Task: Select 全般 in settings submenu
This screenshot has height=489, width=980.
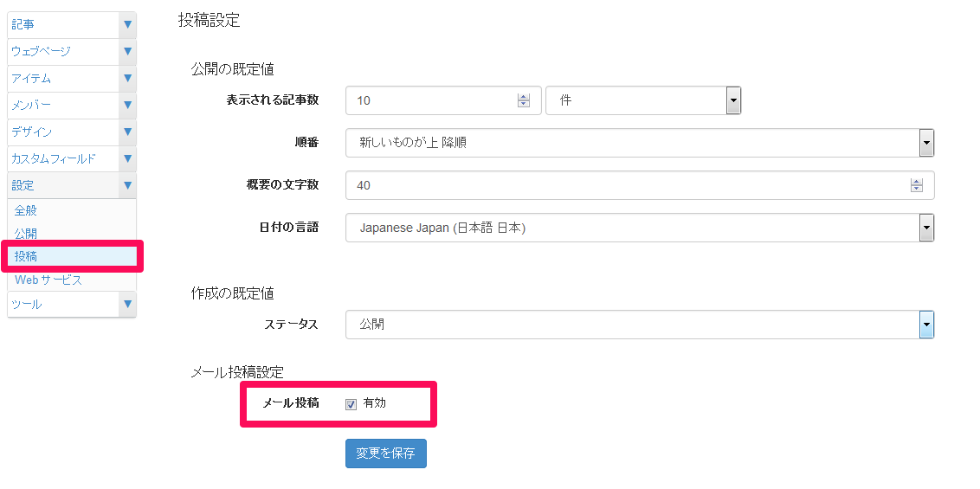Action: pyautogui.click(x=26, y=210)
